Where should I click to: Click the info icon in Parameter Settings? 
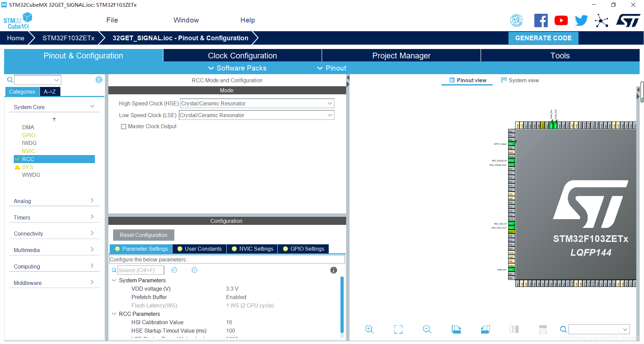point(333,270)
